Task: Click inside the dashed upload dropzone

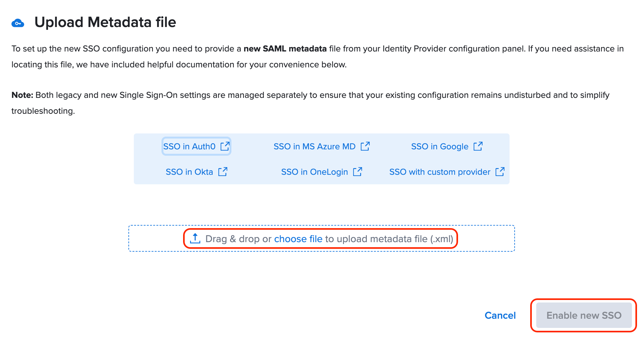Action: click(321, 238)
